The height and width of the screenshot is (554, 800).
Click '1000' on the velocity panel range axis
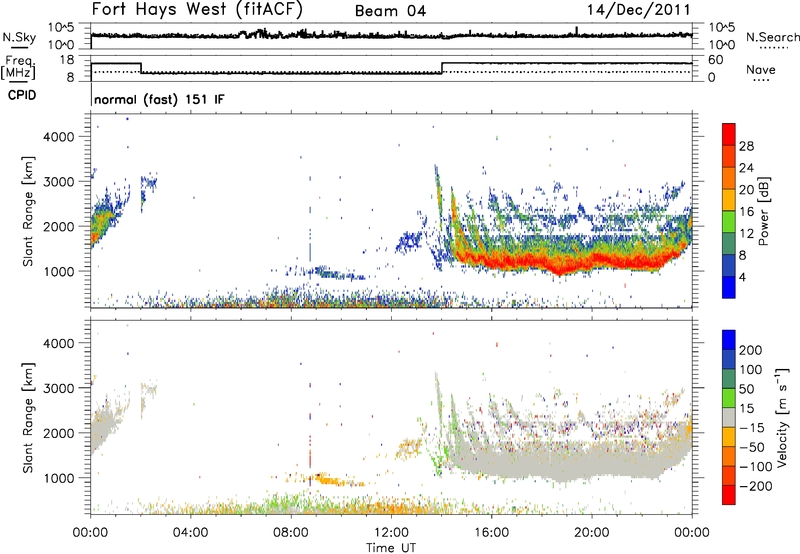pos(59,478)
